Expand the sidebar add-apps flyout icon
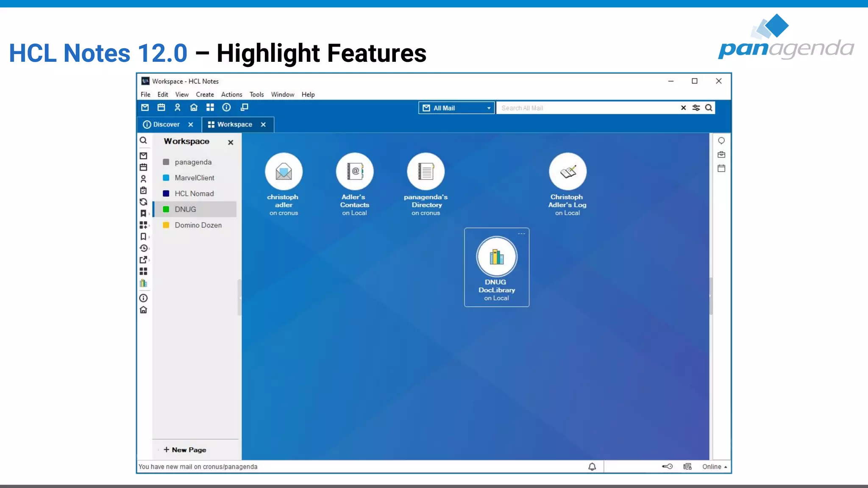The image size is (868, 488). coord(144,225)
